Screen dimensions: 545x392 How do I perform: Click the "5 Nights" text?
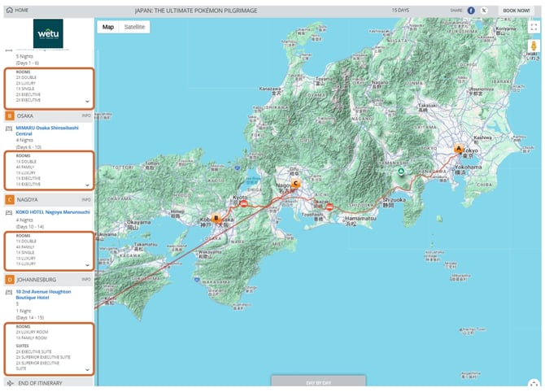pos(24,56)
